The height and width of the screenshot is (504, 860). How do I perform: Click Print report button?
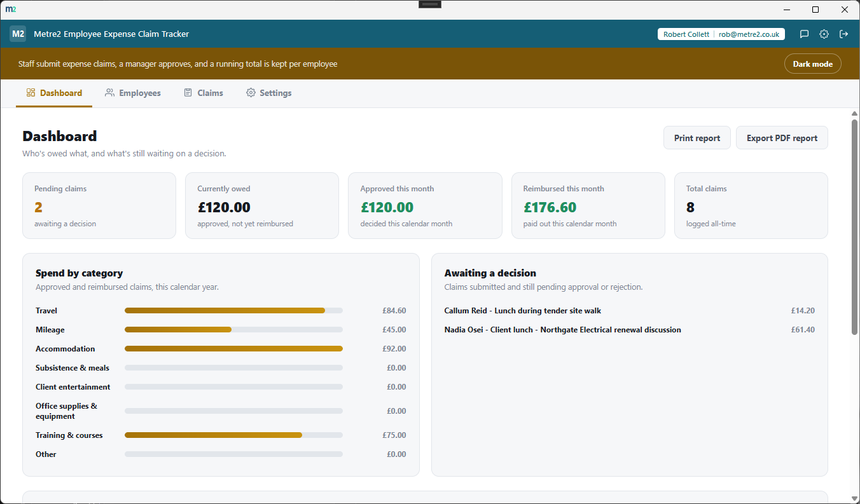pyautogui.click(x=697, y=138)
